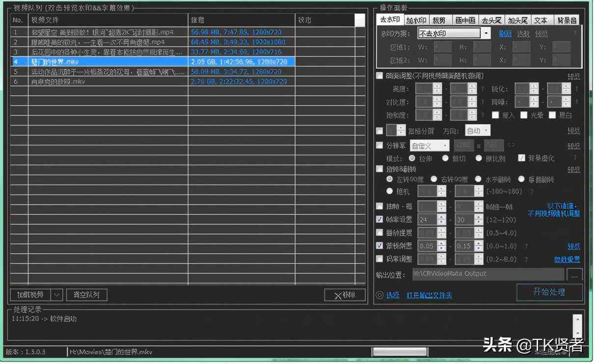The height and width of the screenshot is (364, 595).
Task: Click the frame-rate field showing 24
Action: [428, 220]
